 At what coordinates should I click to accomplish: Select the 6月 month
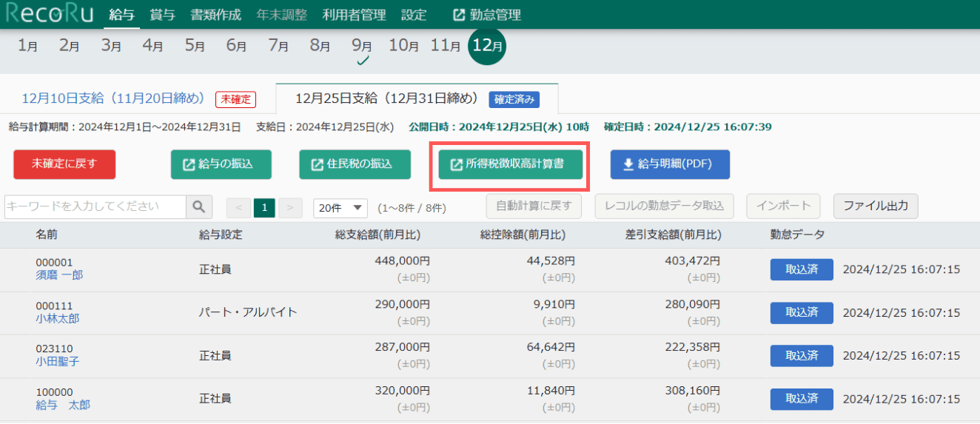[236, 46]
